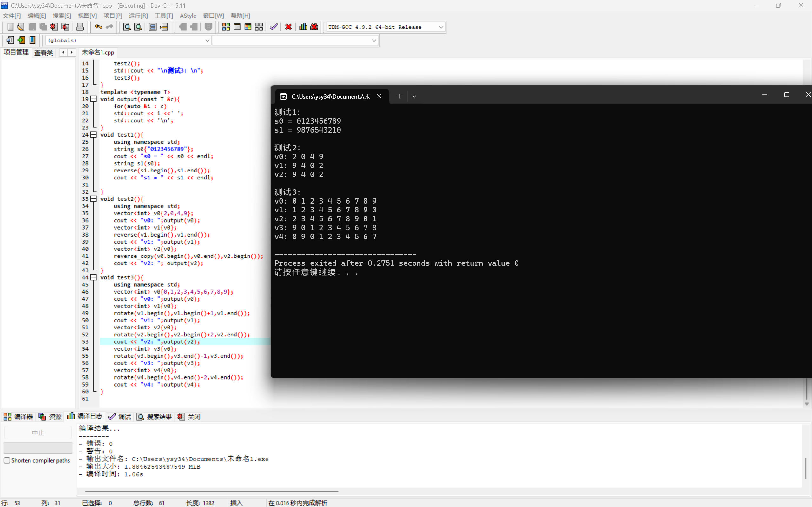Click the Undo arrow icon
The height and width of the screenshot is (507, 812).
(98, 27)
